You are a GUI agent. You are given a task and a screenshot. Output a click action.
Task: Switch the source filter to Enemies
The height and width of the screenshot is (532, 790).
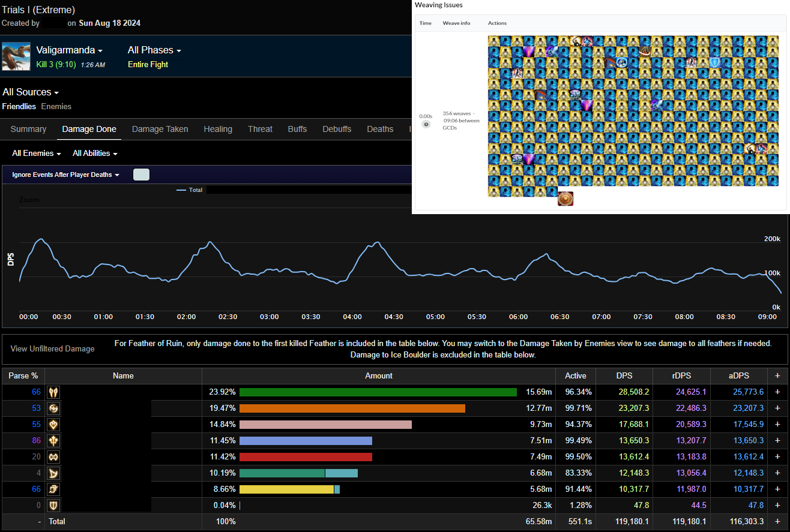pyautogui.click(x=56, y=106)
